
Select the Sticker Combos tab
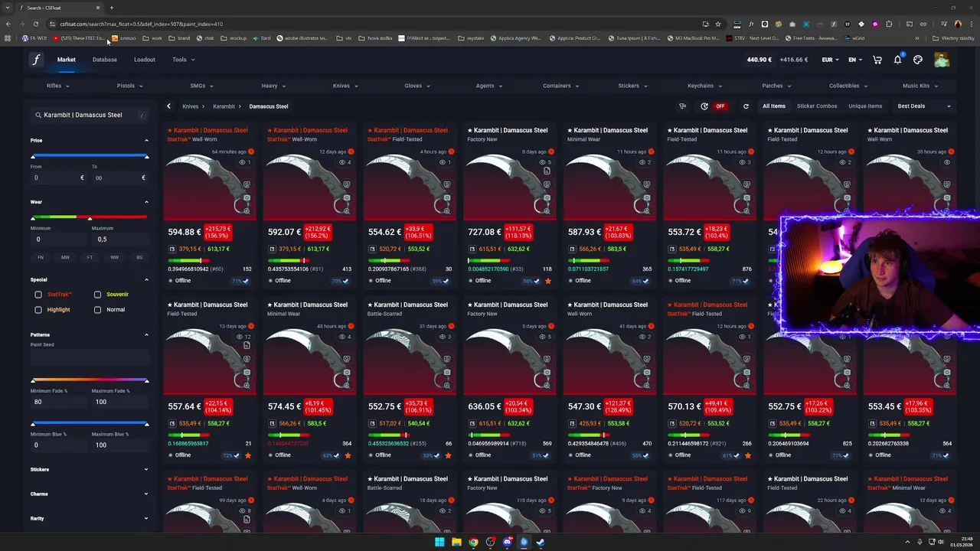[x=817, y=106]
